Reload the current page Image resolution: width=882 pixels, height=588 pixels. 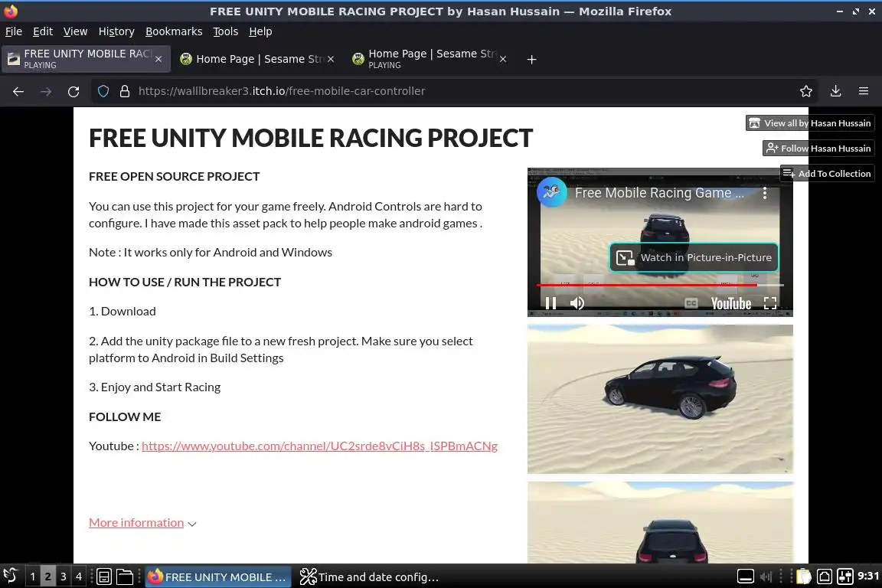pyautogui.click(x=73, y=91)
